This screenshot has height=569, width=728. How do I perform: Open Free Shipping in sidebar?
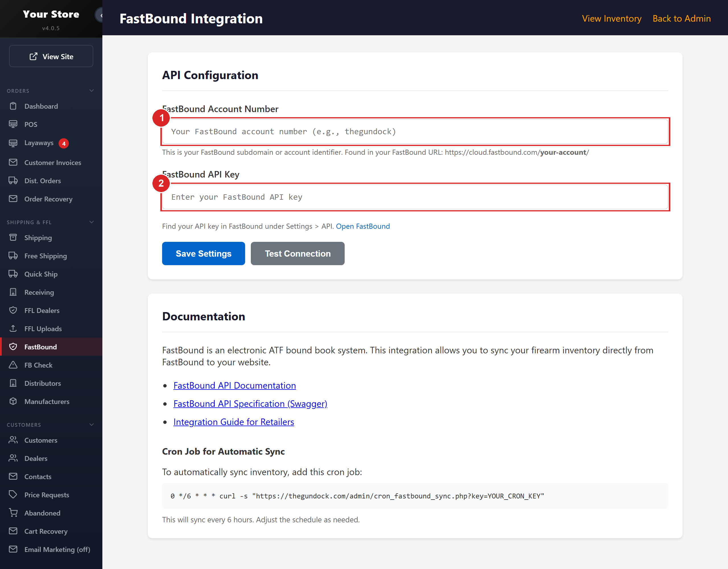(x=51, y=256)
